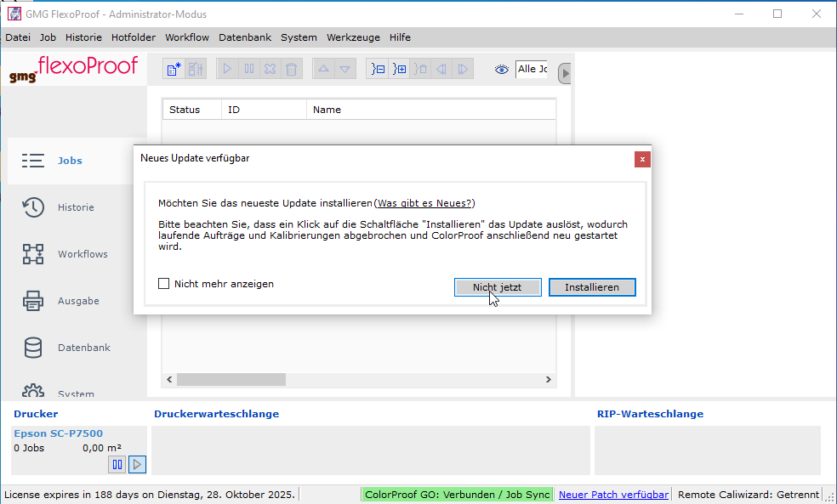
Task: Expand toolbar with gray arrow button
Action: tap(565, 73)
